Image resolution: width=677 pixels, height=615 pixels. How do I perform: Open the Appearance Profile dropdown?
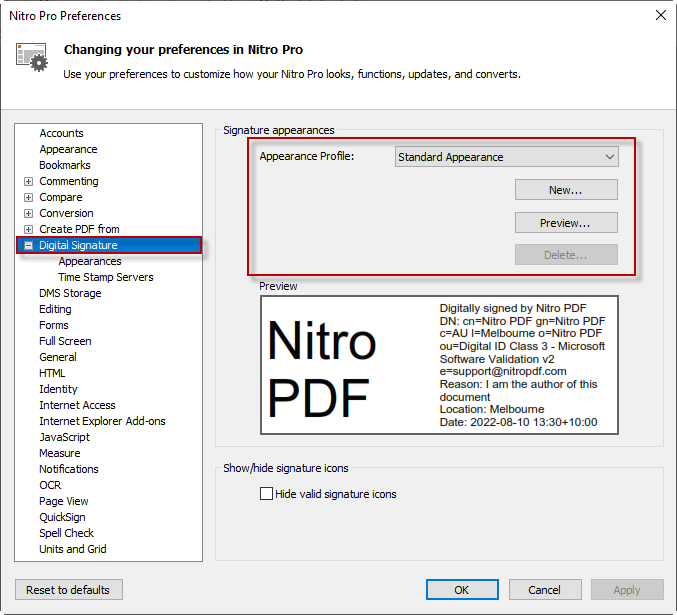click(507, 157)
